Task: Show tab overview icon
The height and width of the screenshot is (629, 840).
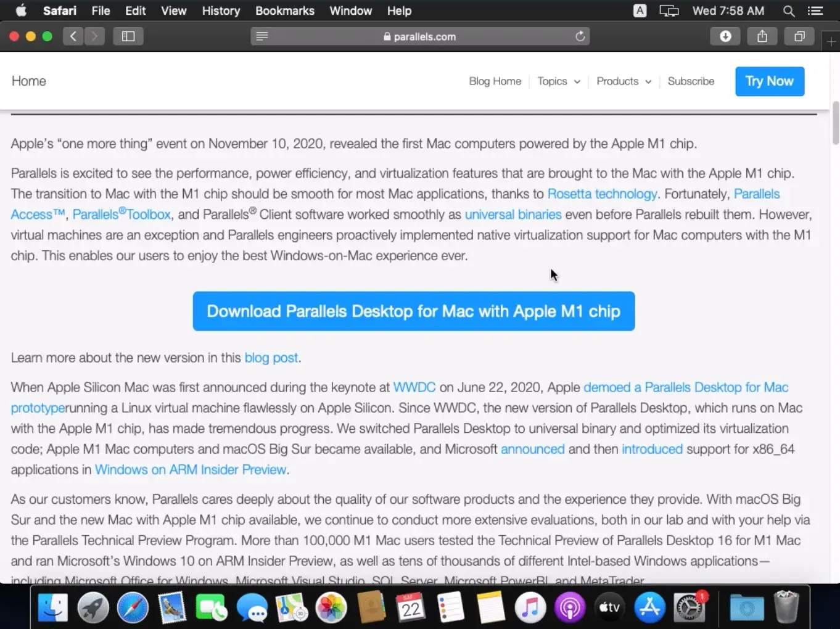Action: 799,36
